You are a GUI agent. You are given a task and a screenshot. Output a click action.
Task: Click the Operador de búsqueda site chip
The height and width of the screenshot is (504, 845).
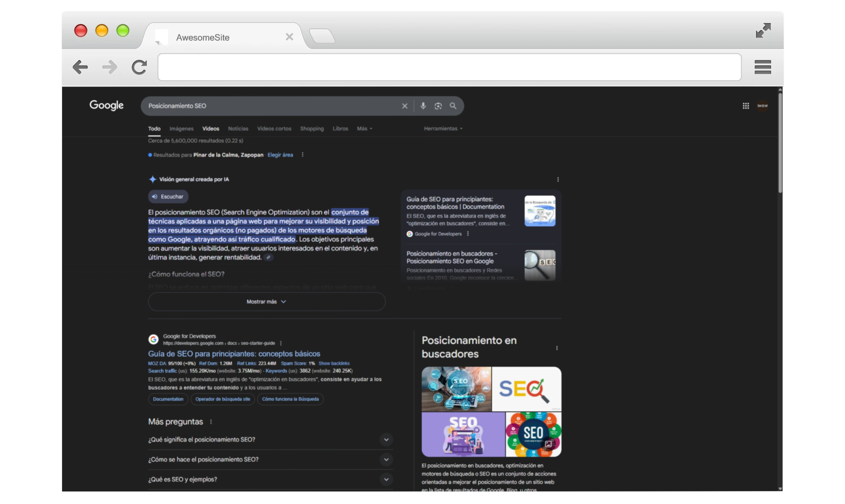[x=222, y=399]
